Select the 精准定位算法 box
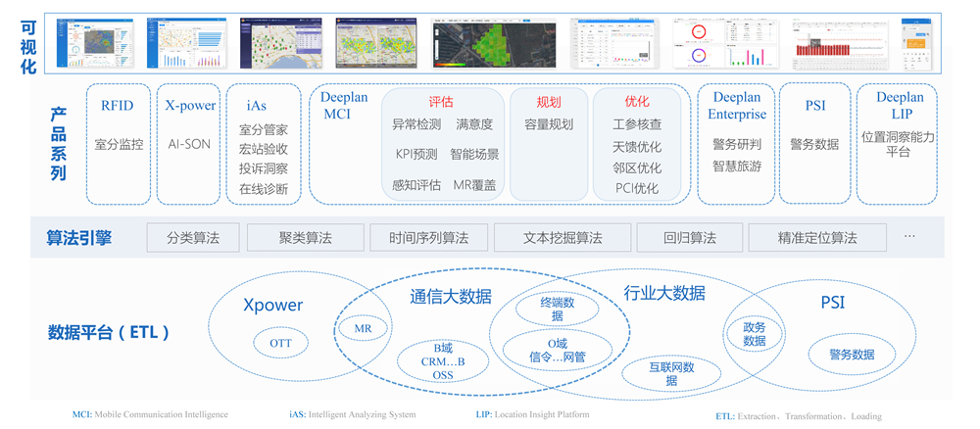 (x=817, y=238)
